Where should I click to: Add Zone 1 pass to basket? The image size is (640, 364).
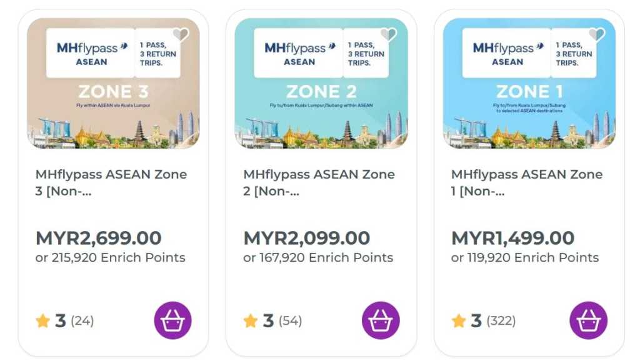point(588,320)
